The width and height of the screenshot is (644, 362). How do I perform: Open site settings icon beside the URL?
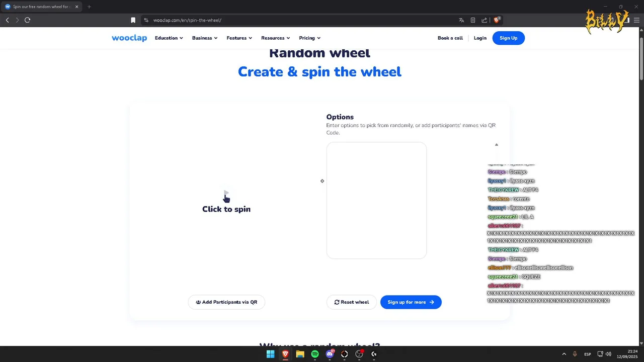coord(146,20)
